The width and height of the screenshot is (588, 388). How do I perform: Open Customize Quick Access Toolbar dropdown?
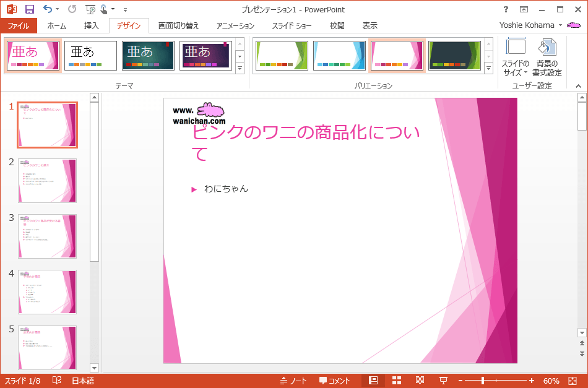tap(125, 9)
